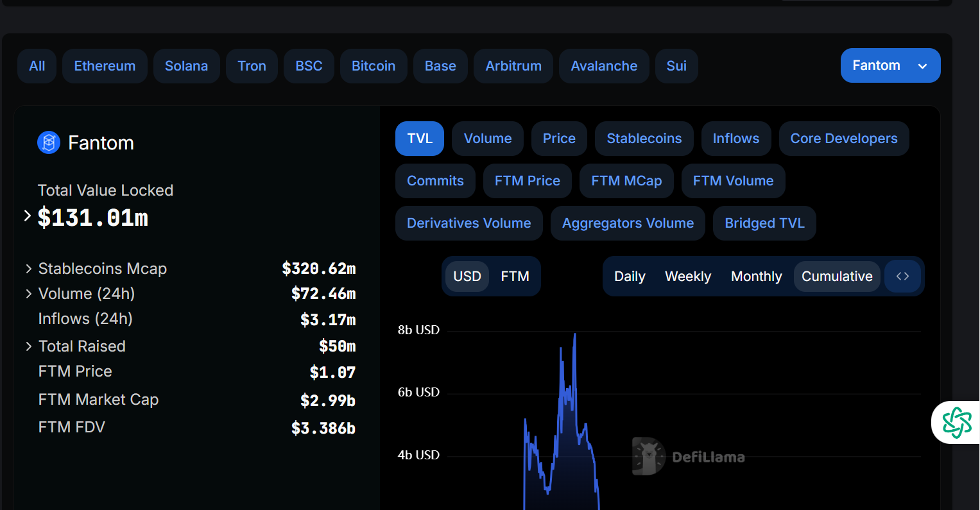
Task: Toggle the Price chart metric
Action: (x=559, y=139)
